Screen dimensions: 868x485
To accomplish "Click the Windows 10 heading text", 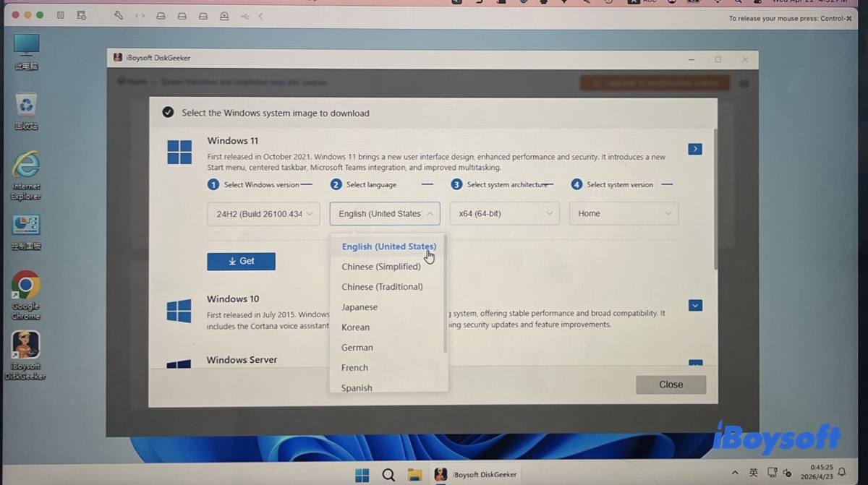I will 233,299.
